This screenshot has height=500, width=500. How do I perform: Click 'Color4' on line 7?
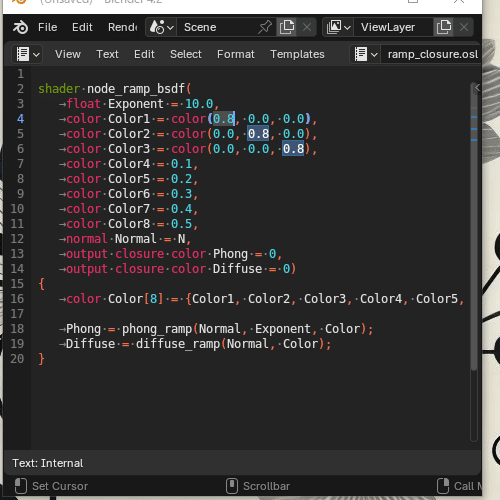click(129, 164)
